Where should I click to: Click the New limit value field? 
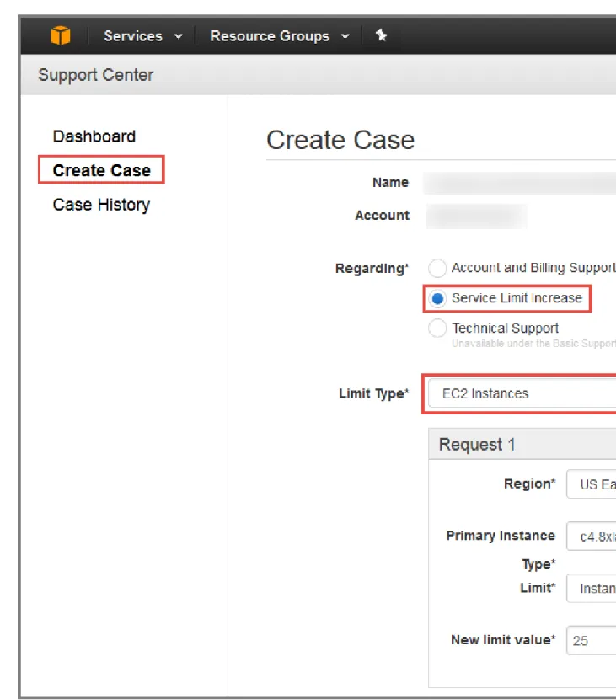point(591,641)
